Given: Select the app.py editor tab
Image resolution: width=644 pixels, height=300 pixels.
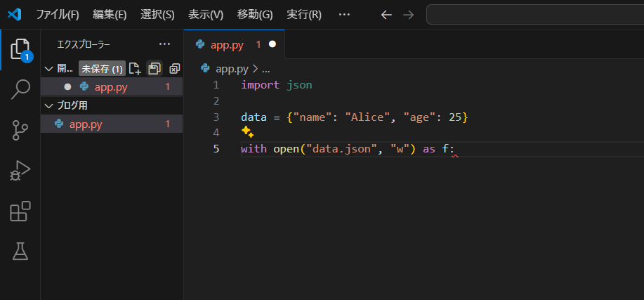Looking at the screenshot, I should coord(234,44).
